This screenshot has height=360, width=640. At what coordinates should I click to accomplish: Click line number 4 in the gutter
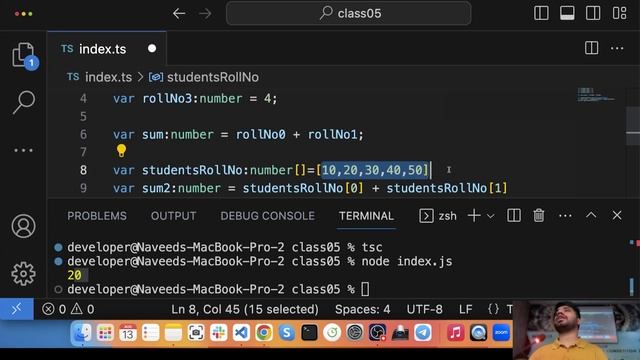(83, 98)
